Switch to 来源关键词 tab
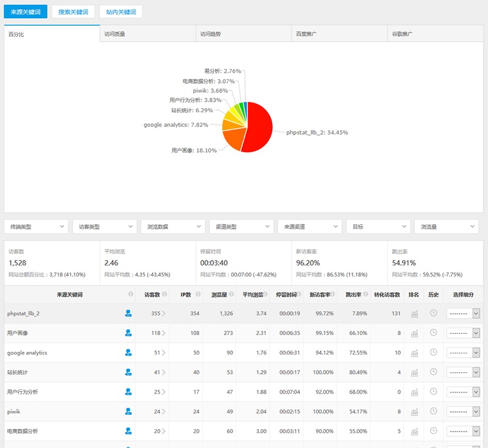The height and width of the screenshot is (448, 488). coord(26,12)
